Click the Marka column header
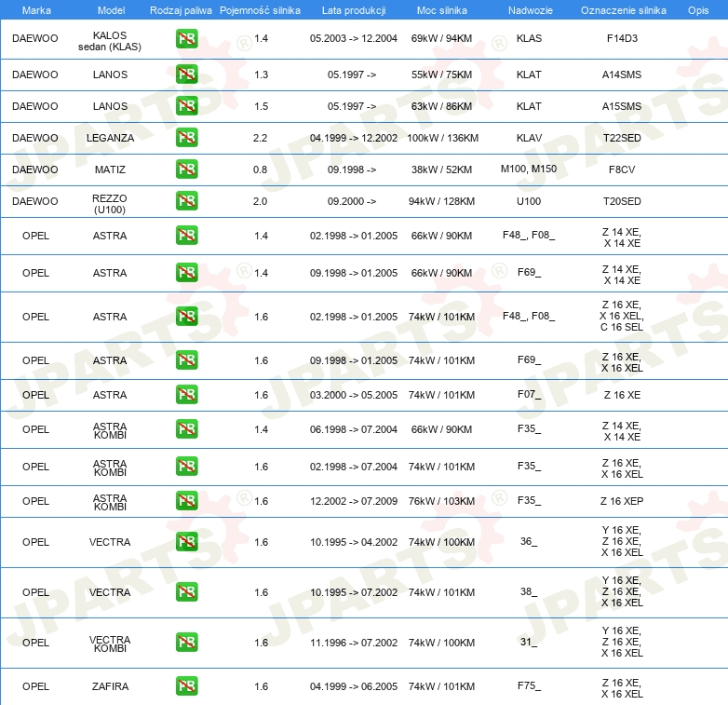 point(36,10)
